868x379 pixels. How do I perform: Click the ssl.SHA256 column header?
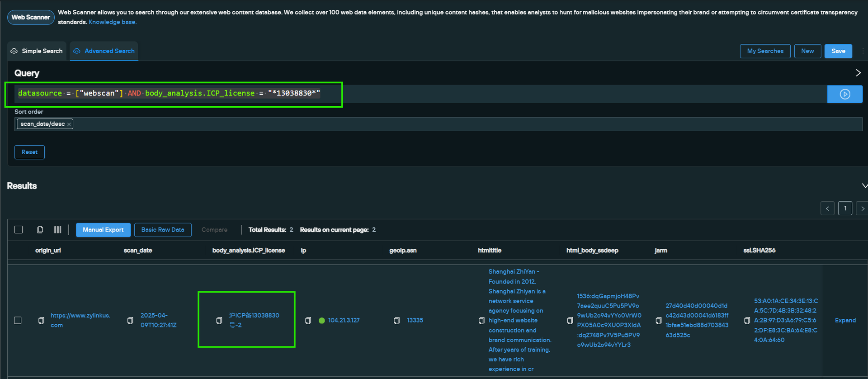759,250
